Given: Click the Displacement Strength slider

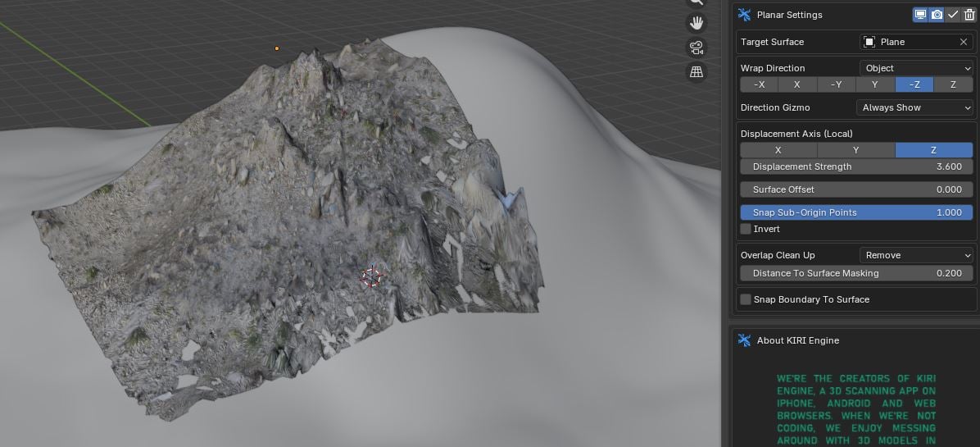Looking at the screenshot, I should [858, 166].
